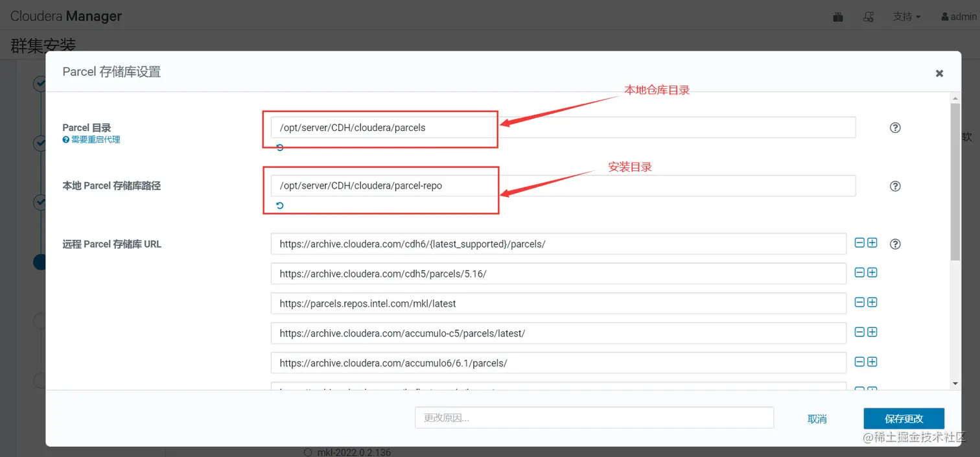Image resolution: width=980 pixels, height=457 pixels.
Task: Remove the cdh6 latest_supported parcels URL
Action: (x=859, y=242)
